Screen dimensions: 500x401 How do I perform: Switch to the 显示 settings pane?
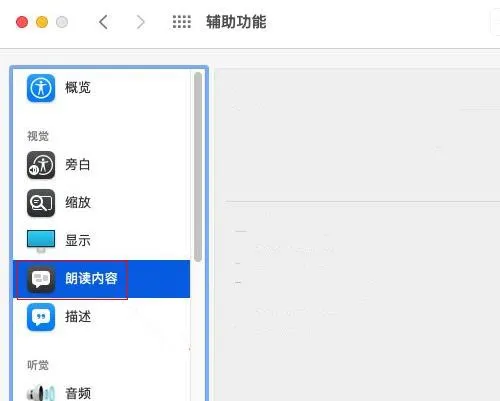click(x=102, y=241)
